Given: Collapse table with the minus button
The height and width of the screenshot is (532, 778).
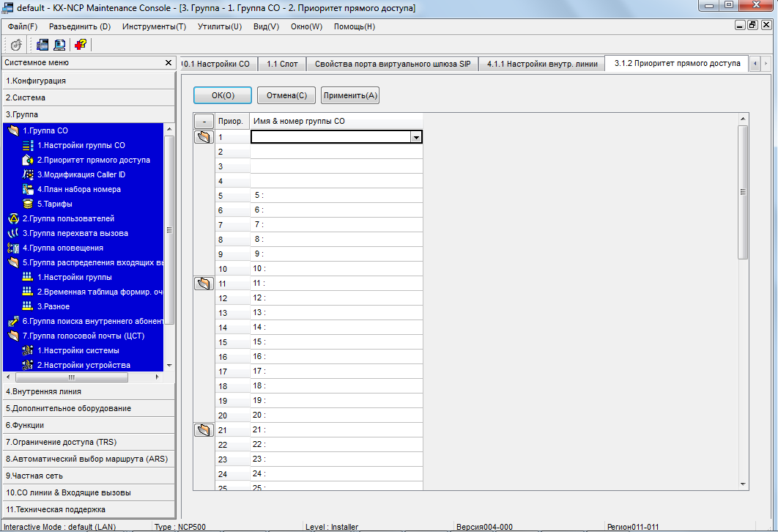Looking at the screenshot, I should point(204,122).
